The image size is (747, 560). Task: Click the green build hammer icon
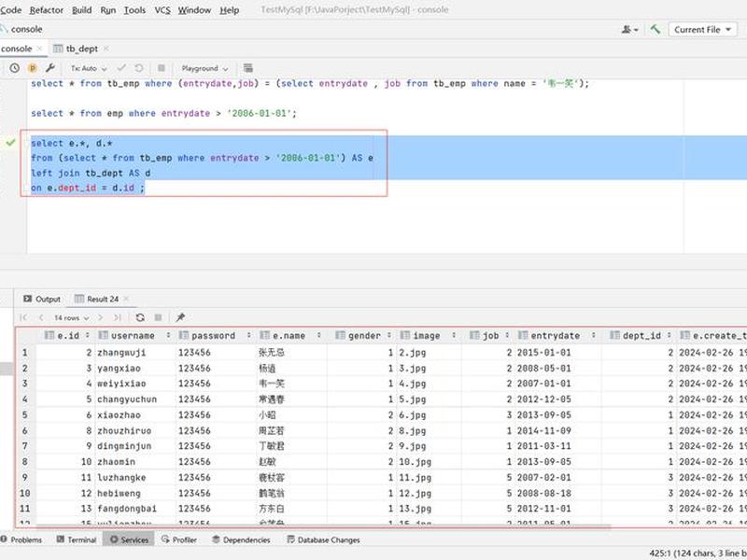(x=655, y=29)
